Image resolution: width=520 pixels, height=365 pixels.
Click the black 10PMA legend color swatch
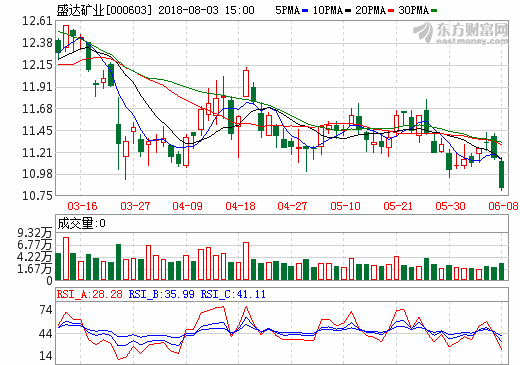348,11
